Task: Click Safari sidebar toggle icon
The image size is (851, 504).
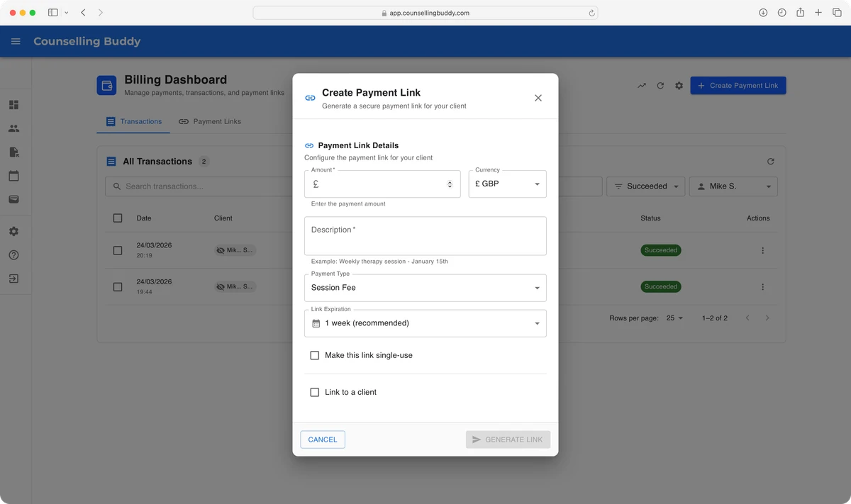Action: tap(53, 13)
